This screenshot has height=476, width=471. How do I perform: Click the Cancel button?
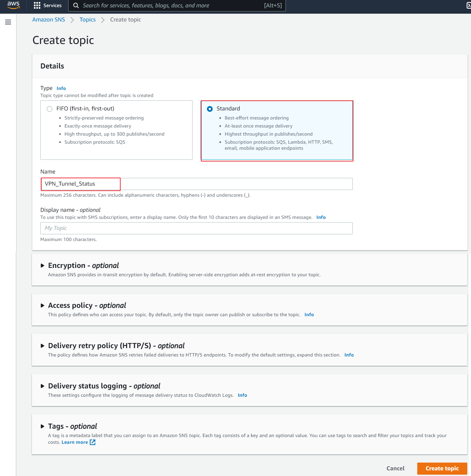pyautogui.click(x=395, y=468)
